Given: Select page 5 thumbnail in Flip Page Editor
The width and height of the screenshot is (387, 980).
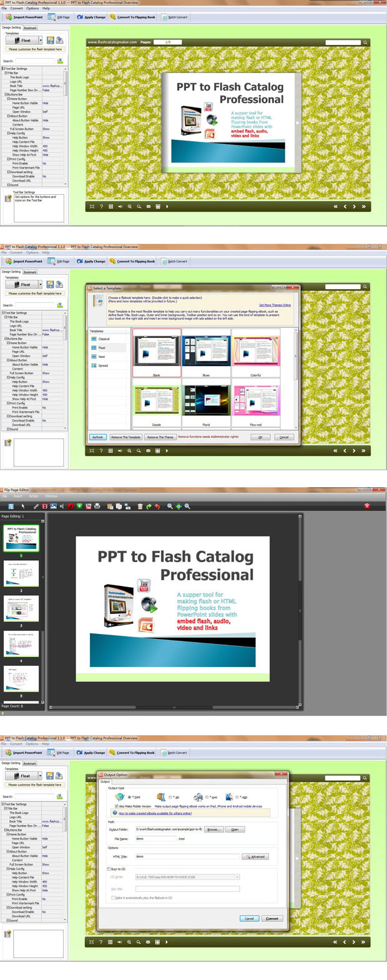Looking at the screenshot, I should [x=21, y=679].
